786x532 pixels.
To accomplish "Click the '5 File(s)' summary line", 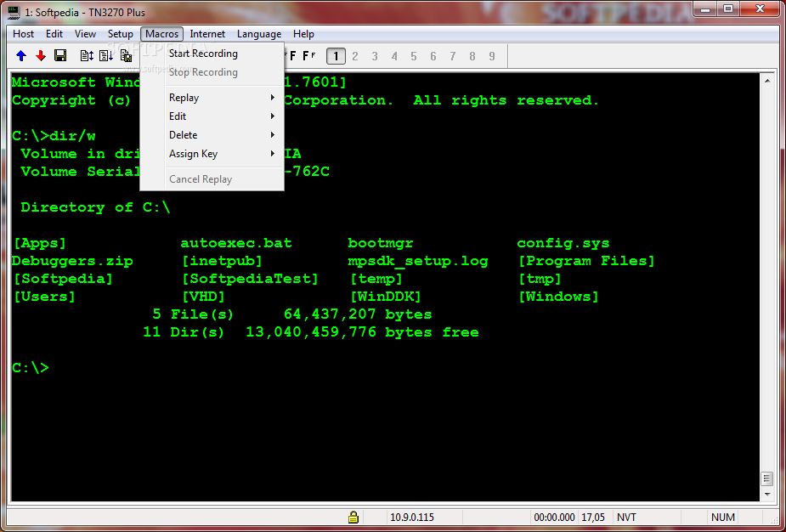I will [x=292, y=315].
